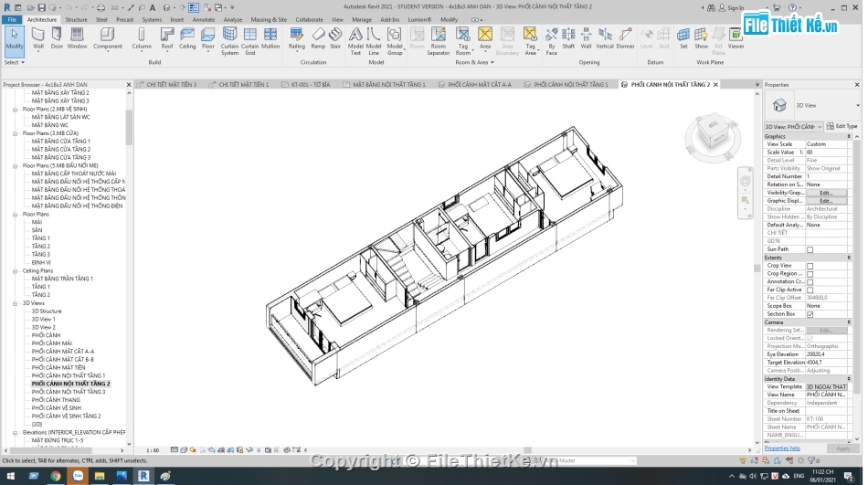The height and width of the screenshot is (485, 868).
Task: Select the Model Line tool
Action: click(374, 41)
